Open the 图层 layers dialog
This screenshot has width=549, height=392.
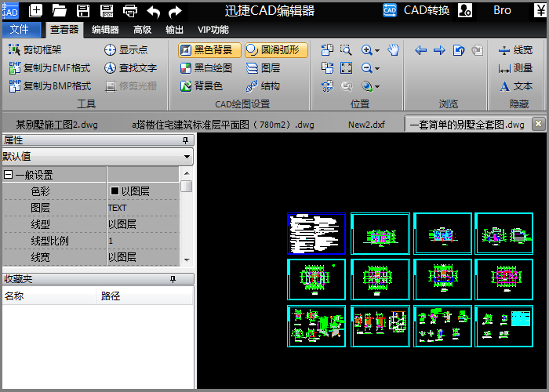click(x=263, y=68)
